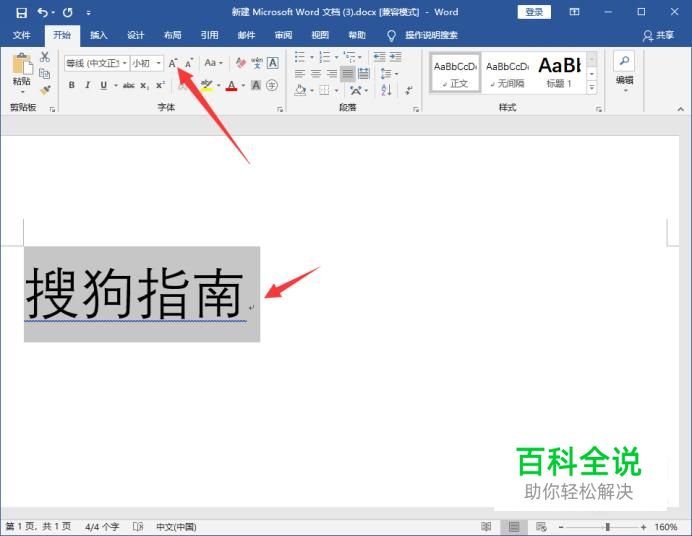
Task: Open the Font dialog launcher
Action: pyautogui.click(x=280, y=109)
